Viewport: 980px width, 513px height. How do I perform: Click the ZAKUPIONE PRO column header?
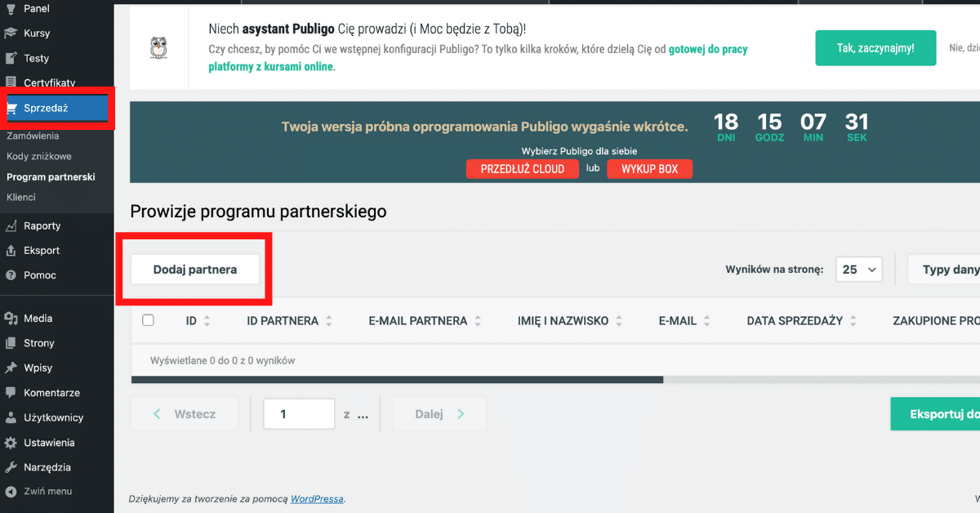(x=936, y=321)
